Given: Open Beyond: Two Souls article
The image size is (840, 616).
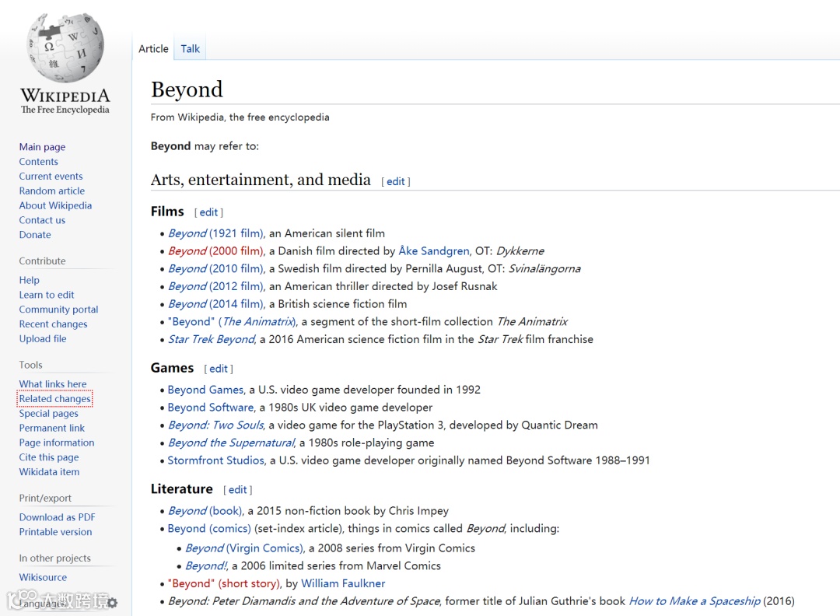Looking at the screenshot, I should click(216, 425).
